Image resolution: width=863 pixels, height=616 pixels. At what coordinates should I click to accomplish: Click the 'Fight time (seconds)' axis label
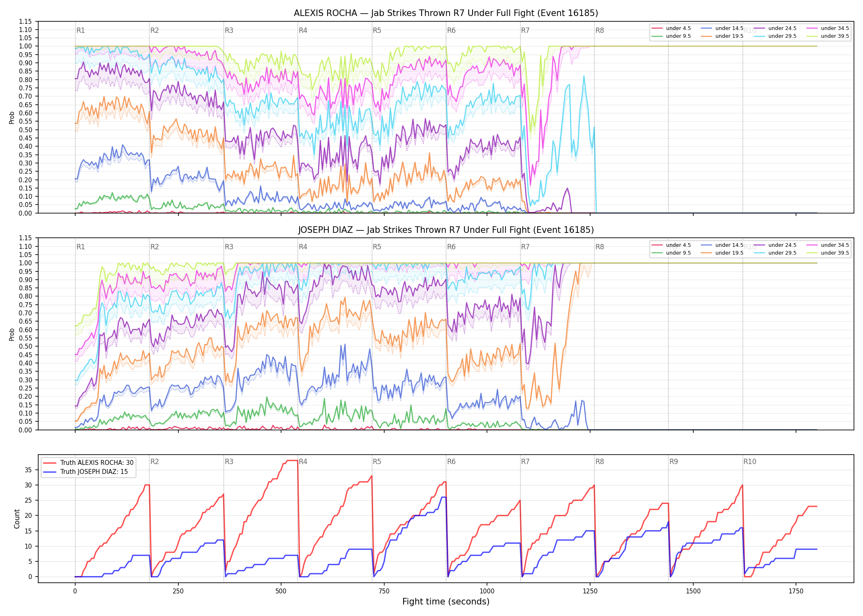click(446, 602)
